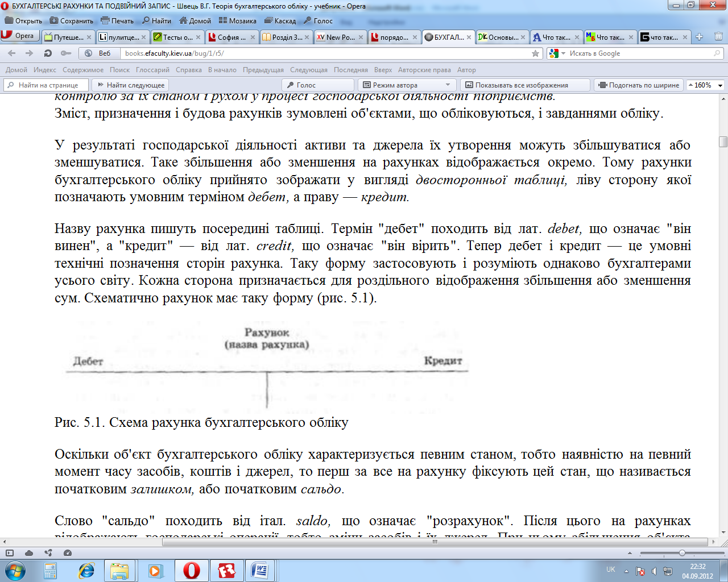The width and height of the screenshot is (728, 582).
Task: Reload the current page
Action: (48, 53)
